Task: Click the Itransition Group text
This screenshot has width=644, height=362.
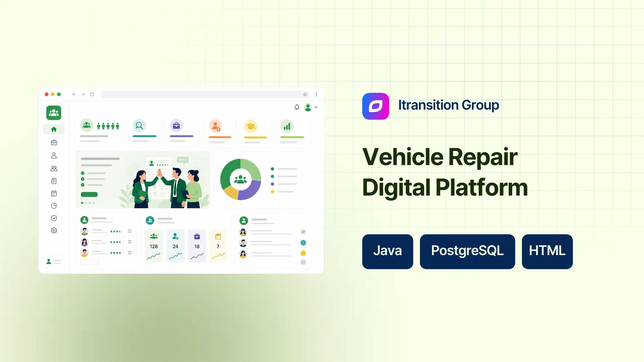Action: click(x=448, y=105)
